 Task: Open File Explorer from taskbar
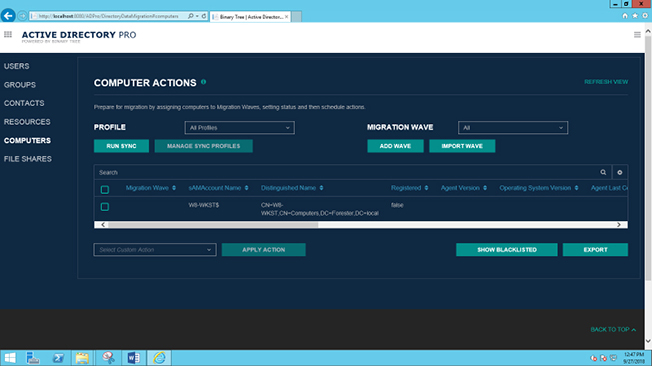click(82, 358)
